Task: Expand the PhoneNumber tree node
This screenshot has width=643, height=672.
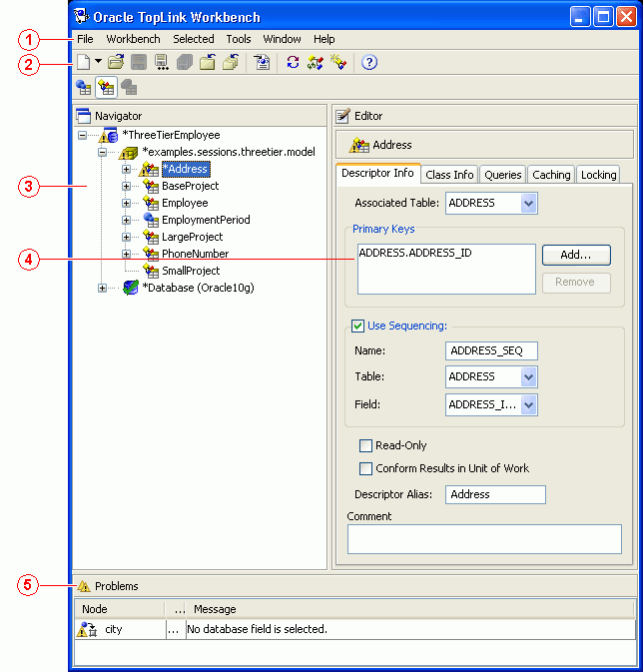Action: pos(126,254)
